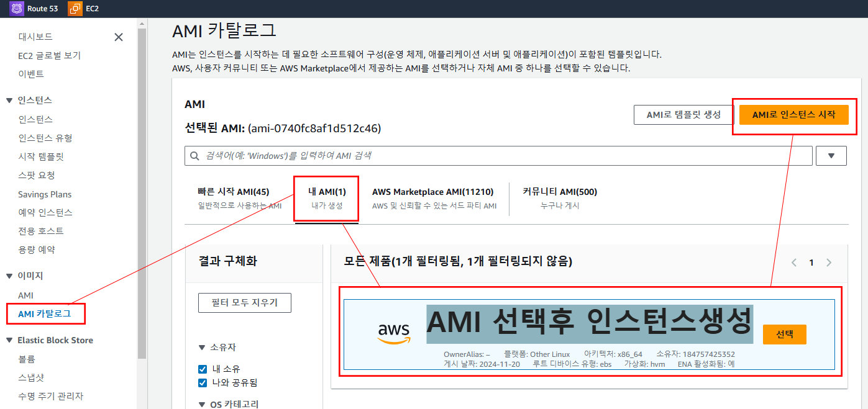Screen dimensions: 868x409
Task: Click the sidebar vertical scrollbar
Action: 142,192
